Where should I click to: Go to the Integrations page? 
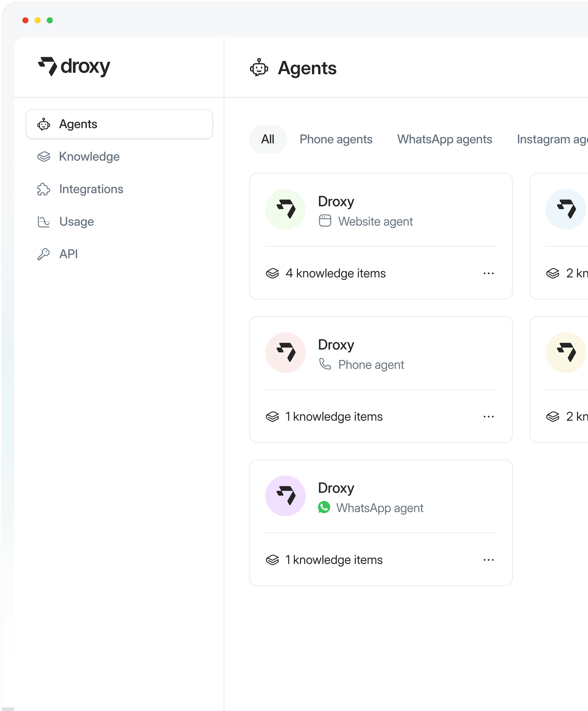[x=91, y=189]
